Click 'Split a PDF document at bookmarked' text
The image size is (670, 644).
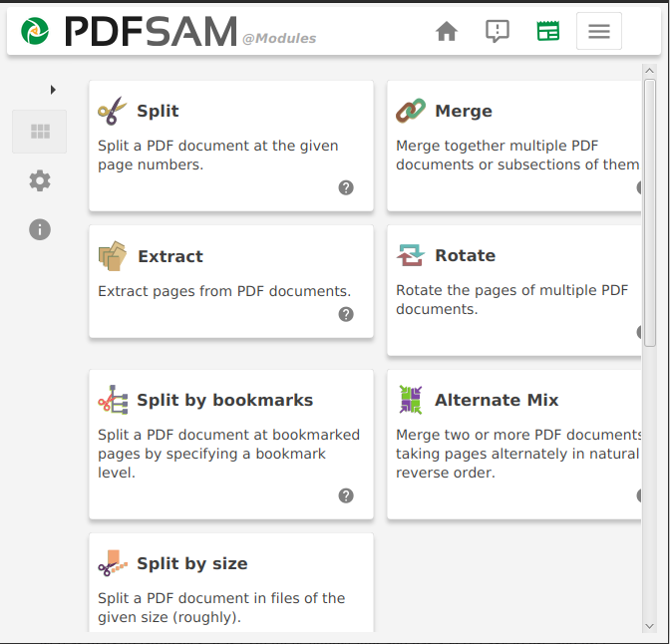[x=228, y=435]
